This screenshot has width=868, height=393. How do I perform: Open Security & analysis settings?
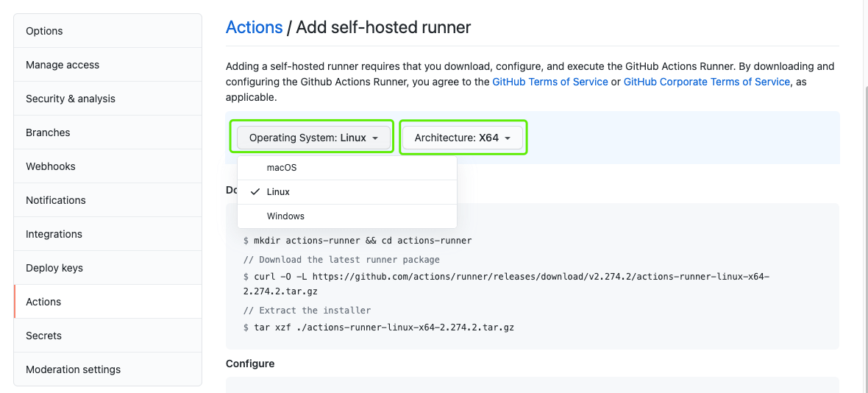click(108, 99)
